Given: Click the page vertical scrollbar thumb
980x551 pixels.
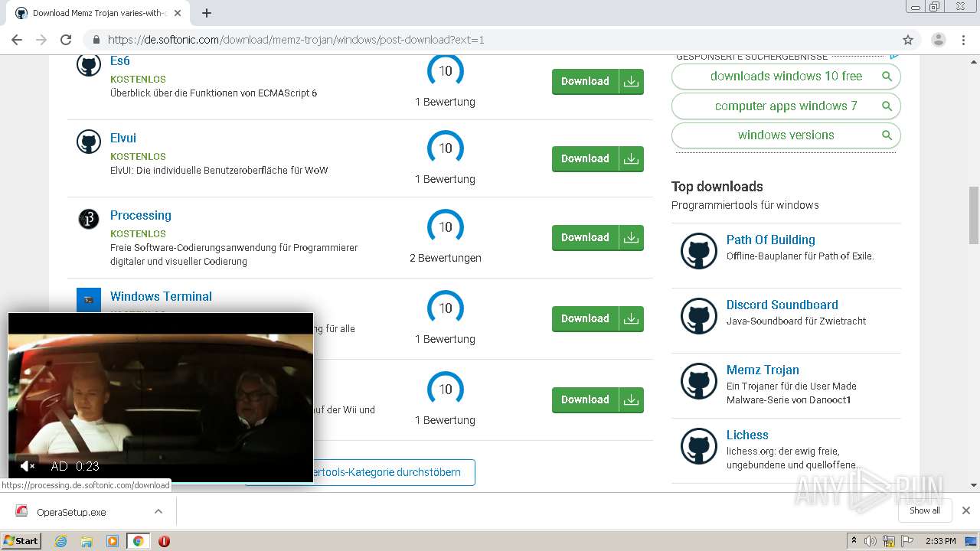Looking at the screenshot, I should pyautogui.click(x=974, y=216).
